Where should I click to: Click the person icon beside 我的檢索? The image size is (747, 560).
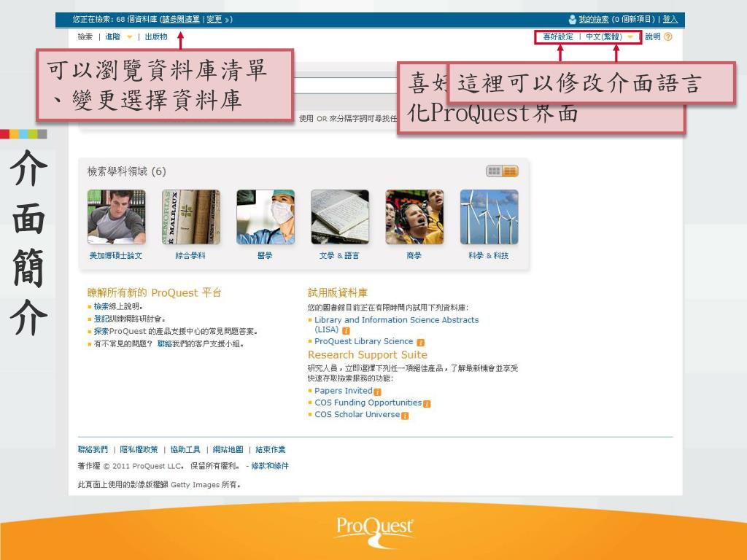coord(572,20)
